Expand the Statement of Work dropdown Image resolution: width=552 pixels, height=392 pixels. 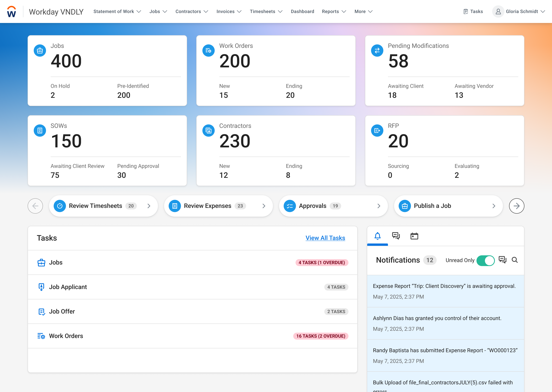(x=117, y=11)
